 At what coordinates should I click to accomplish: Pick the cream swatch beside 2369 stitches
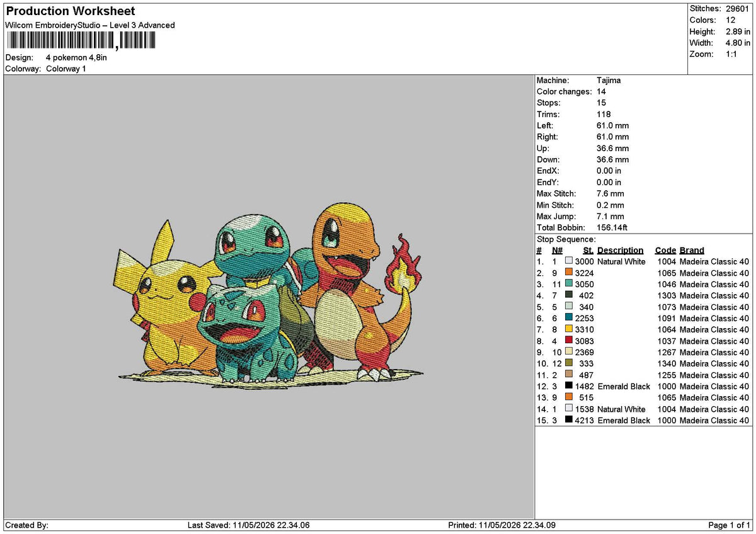(569, 352)
